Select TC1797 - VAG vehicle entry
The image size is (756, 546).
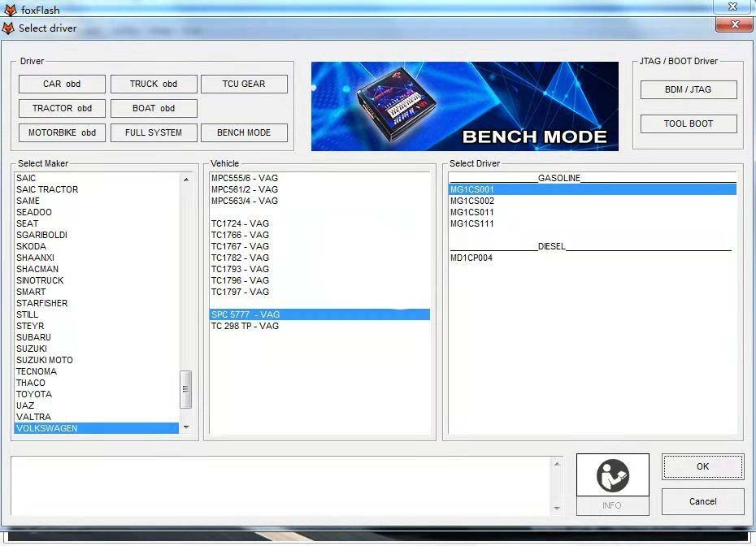point(240,292)
